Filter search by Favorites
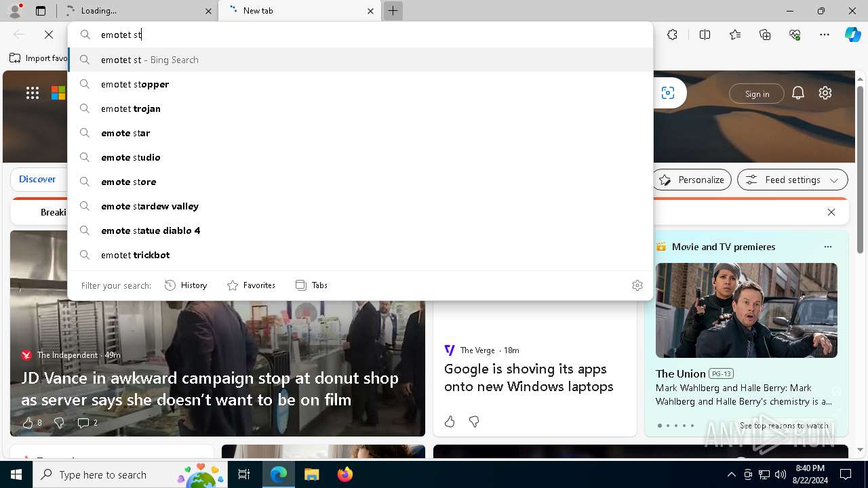 click(251, 285)
